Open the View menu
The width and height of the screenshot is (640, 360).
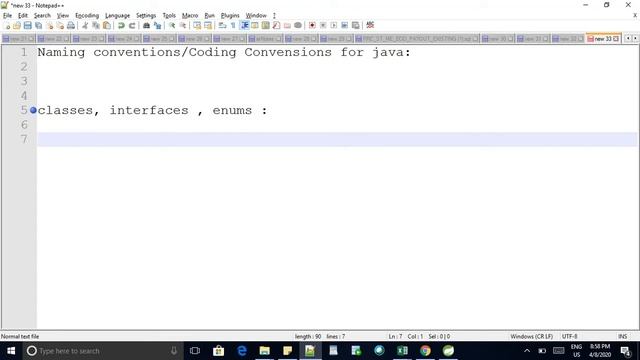(x=63, y=16)
